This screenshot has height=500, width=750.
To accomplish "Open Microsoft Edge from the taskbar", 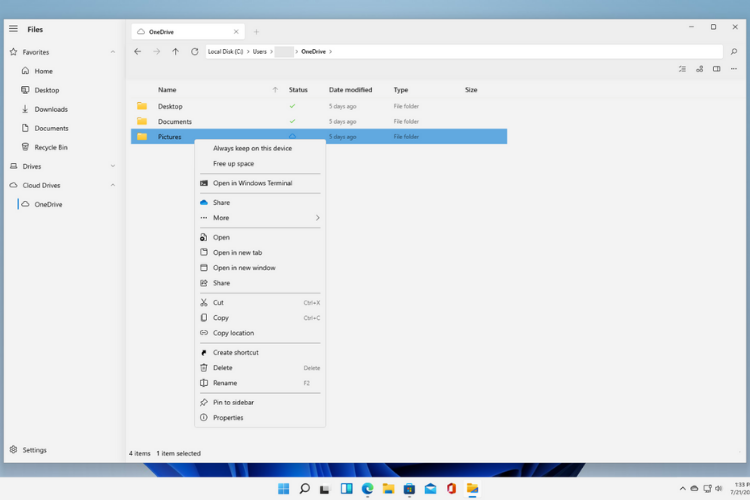I will click(x=367, y=489).
